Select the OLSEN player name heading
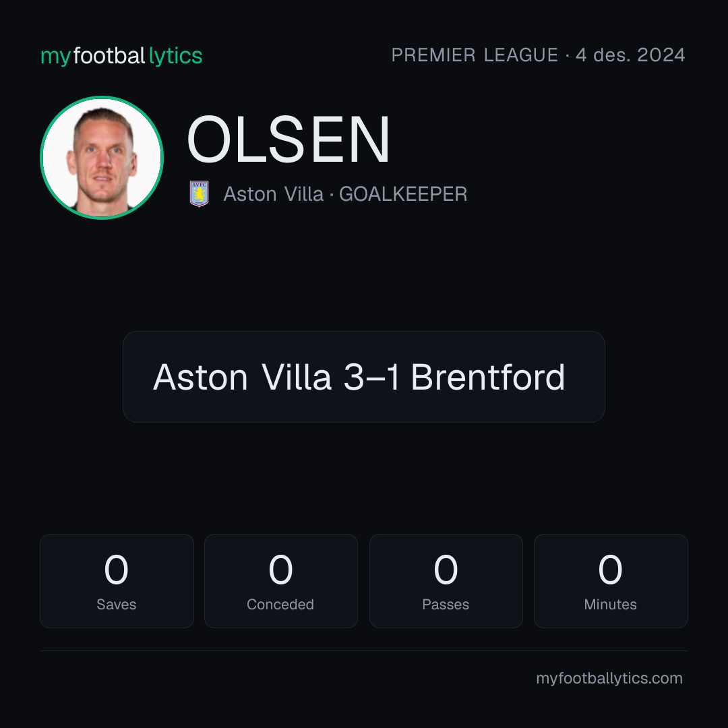Image resolution: width=728 pixels, height=728 pixels. tap(288, 140)
